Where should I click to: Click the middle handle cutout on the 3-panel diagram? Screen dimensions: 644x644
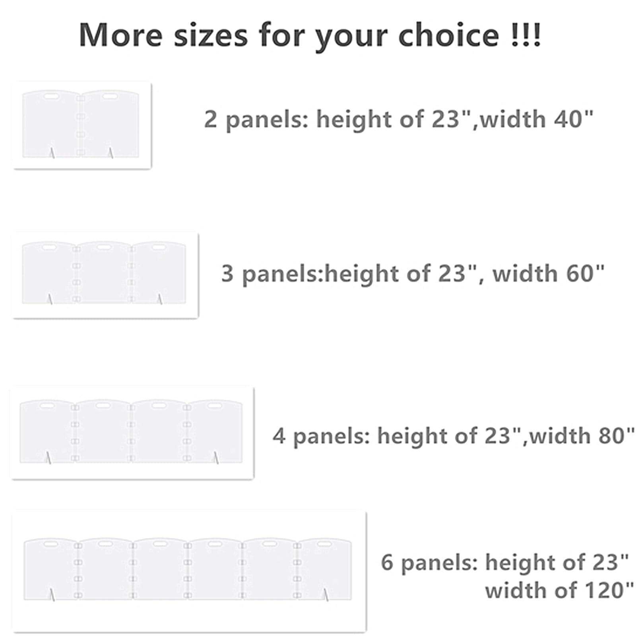(104, 248)
